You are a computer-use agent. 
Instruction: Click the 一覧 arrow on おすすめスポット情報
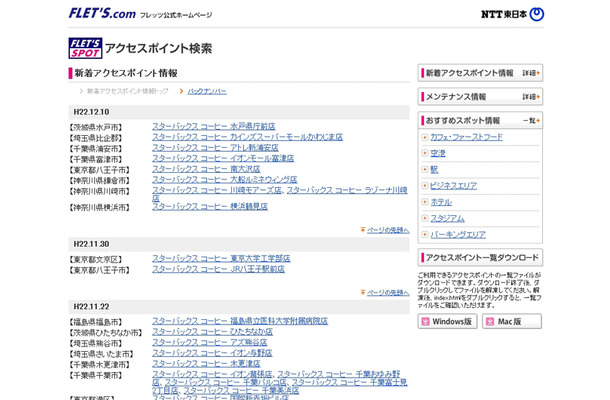coord(531,121)
